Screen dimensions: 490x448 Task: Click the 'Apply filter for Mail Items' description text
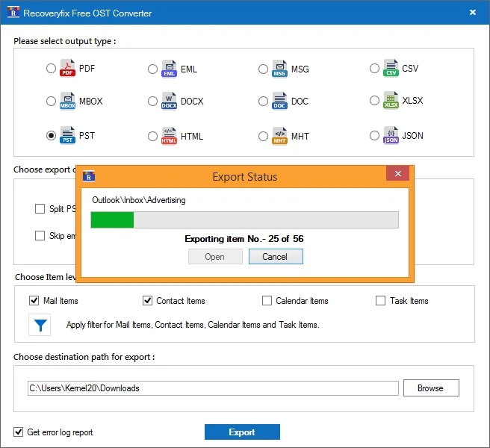click(x=193, y=325)
